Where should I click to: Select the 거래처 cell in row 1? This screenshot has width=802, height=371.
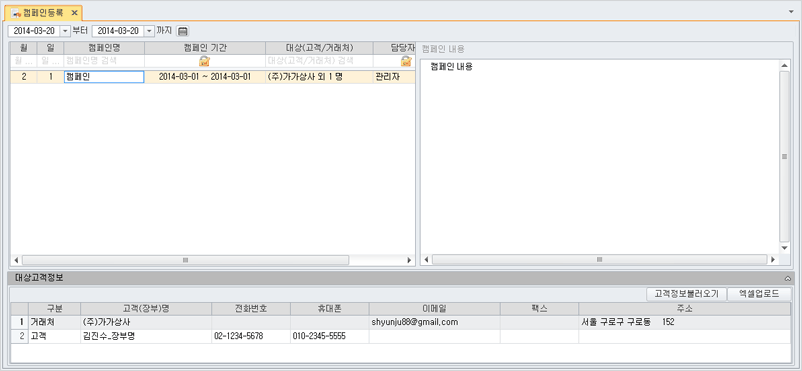coord(54,322)
